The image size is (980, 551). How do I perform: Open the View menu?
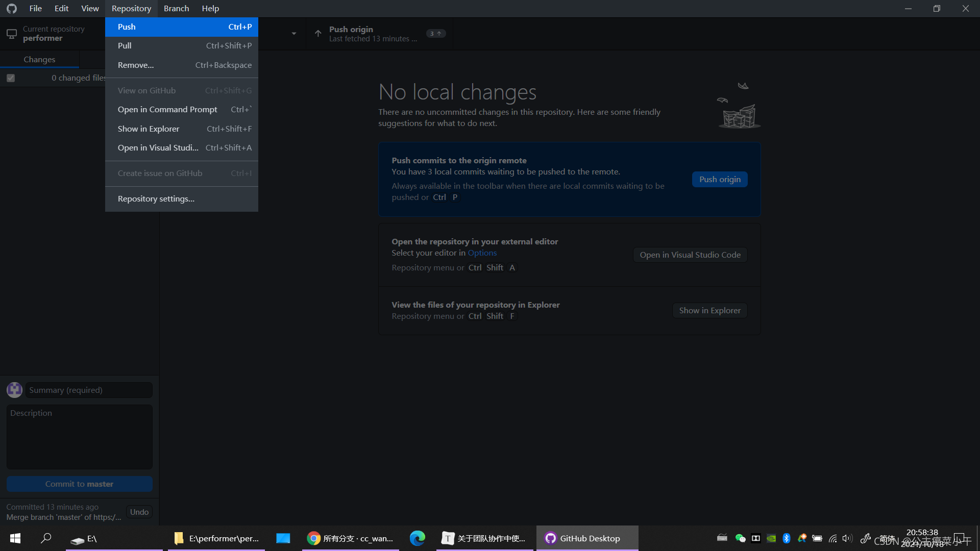pyautogui.click(x=90, y=8)
